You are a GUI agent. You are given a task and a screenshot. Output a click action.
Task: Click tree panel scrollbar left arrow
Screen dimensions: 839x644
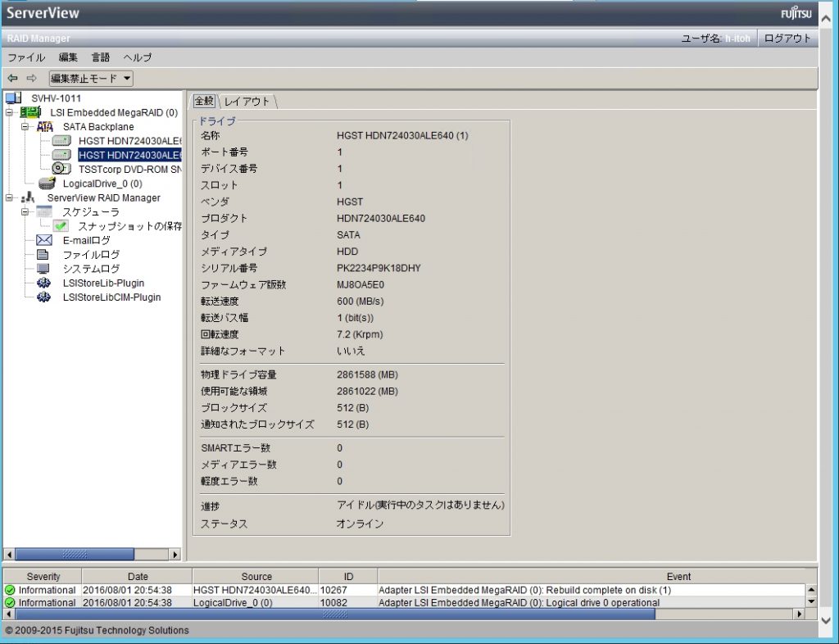point(9,554)
